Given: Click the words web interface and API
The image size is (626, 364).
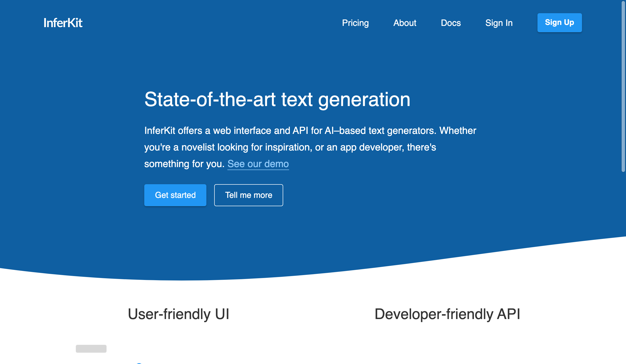Looking at the screenshot, I should pyautogui.click(x=260, y=130).
